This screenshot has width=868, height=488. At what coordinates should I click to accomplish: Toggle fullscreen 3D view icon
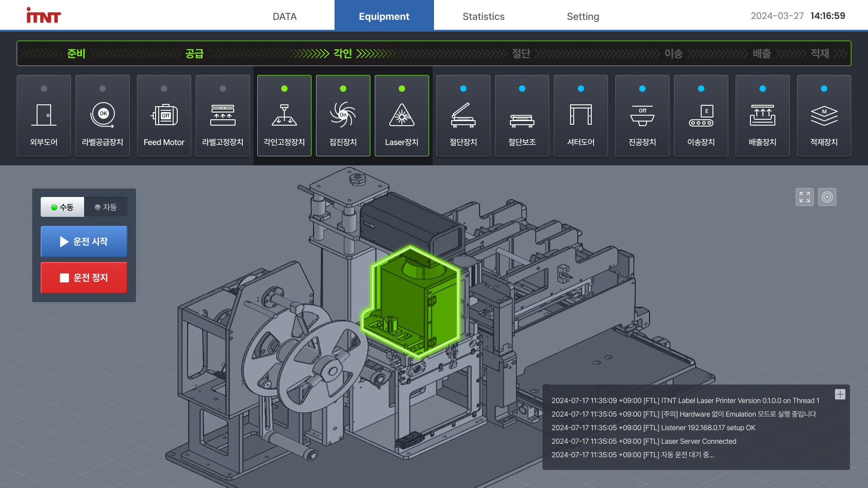click(x=805, y=197)
